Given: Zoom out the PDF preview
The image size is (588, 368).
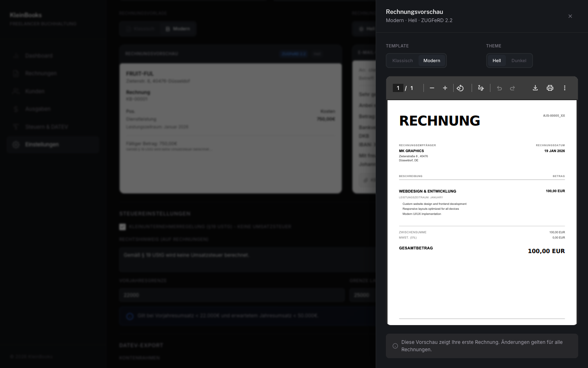Looking at the screenshot, I should tap(432, 88).
